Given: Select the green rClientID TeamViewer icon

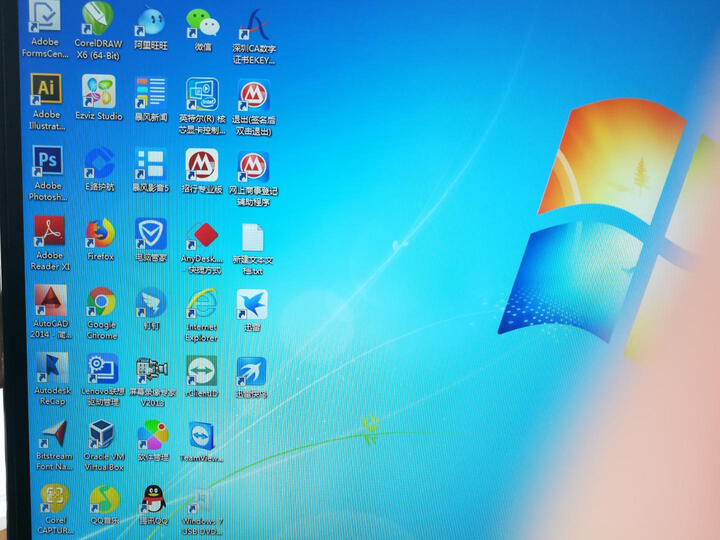Looking at the screenshot, I should tap(201, 371).
